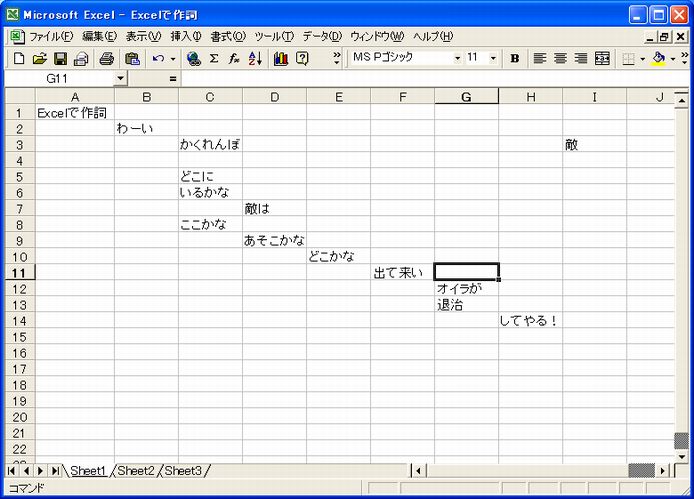The image size is (694, 499).
Task: Expand more Formatting toolbar buttons chevron
Action: tap(684, 58)
